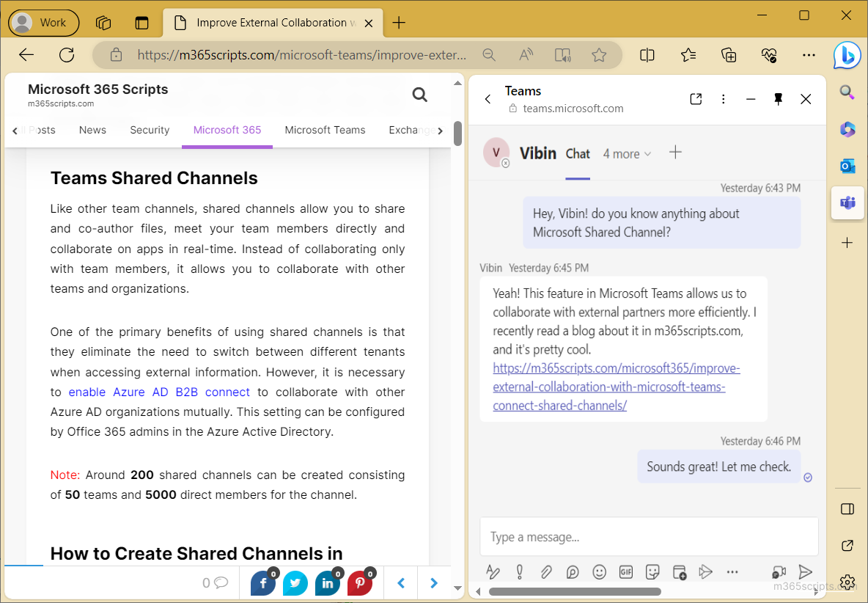This screenshot has width=868, height=603.
Task: Schedule a meeting from compose toolbar
Action: coord(680,572)
